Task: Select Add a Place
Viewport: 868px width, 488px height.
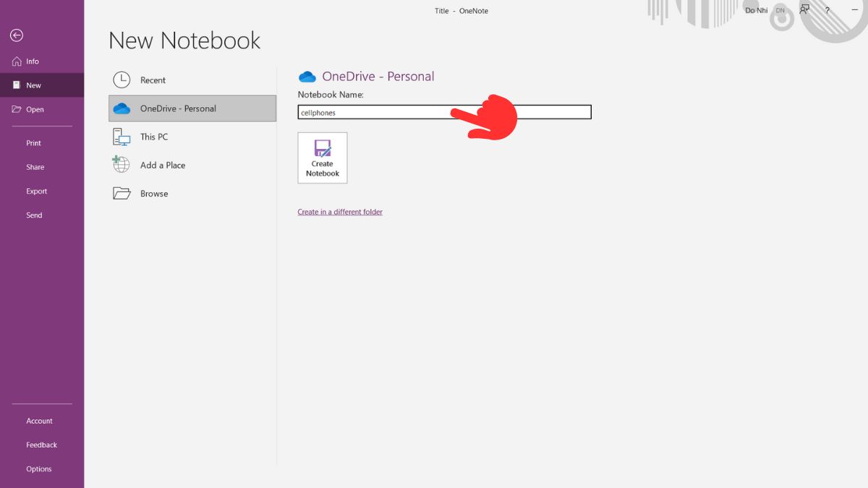Action: [192, 165]
